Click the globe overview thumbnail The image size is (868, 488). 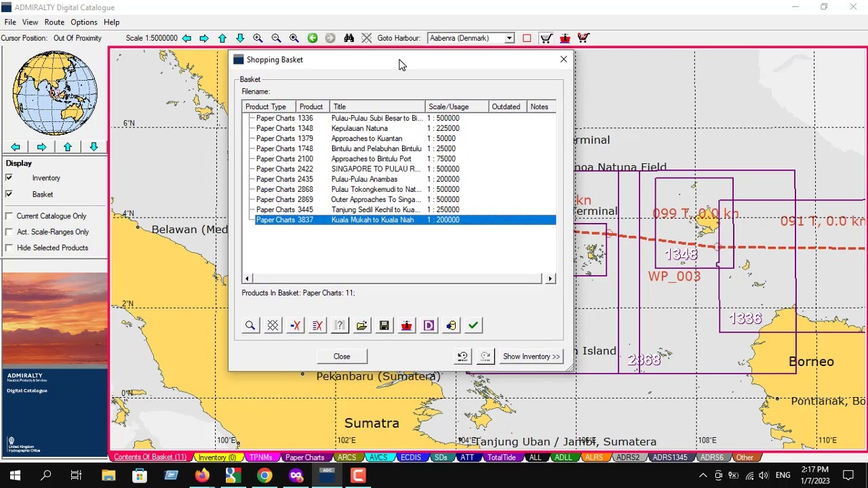(x=54, y=93)
